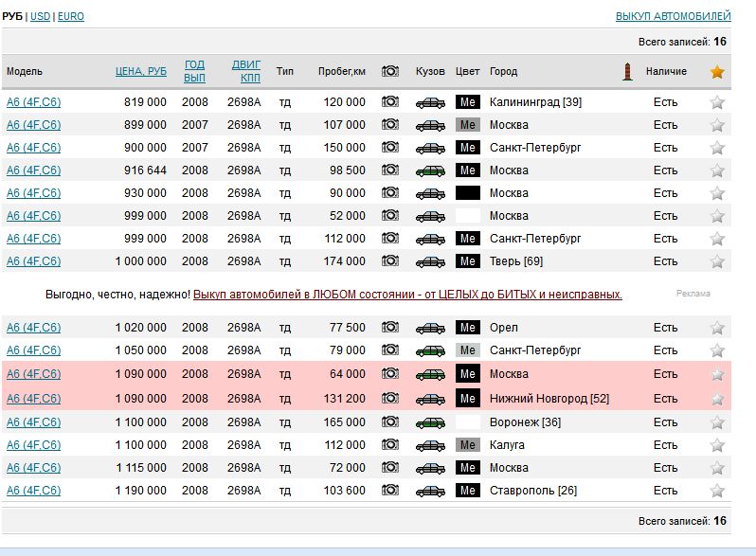Star the Ставрополь listing
The image size is (756, 556).
pyautogui.click(x=717, y=491)
